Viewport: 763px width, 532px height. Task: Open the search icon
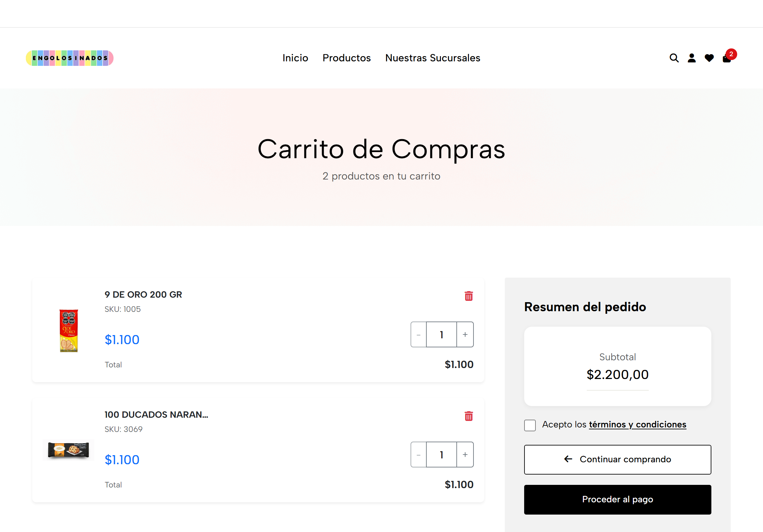tap(674, 58)
